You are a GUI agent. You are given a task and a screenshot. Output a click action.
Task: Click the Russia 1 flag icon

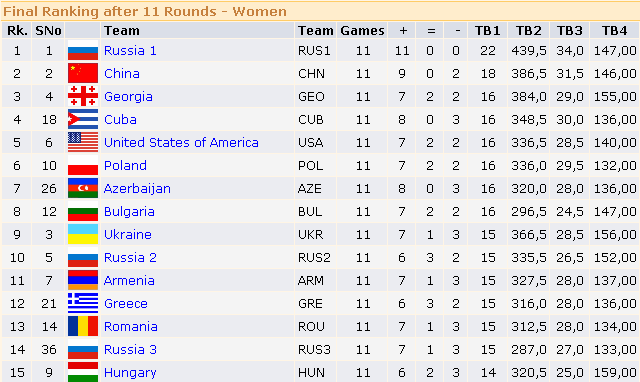click(x=83, y=51)
